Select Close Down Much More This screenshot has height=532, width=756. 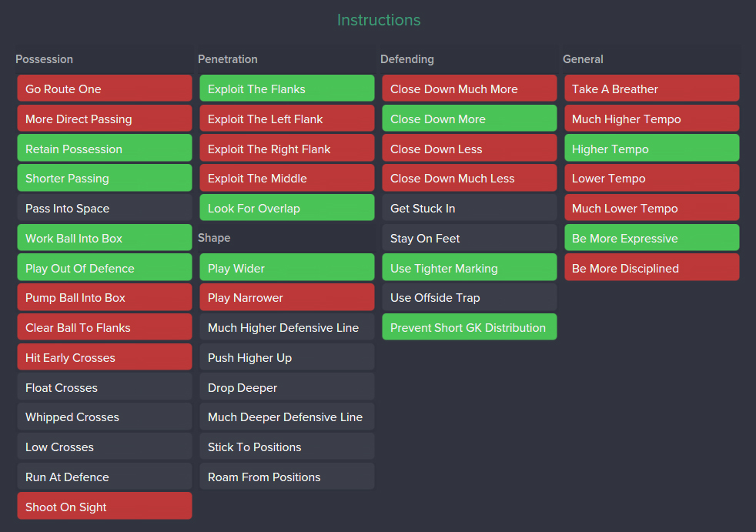click(x=469, y=89)
